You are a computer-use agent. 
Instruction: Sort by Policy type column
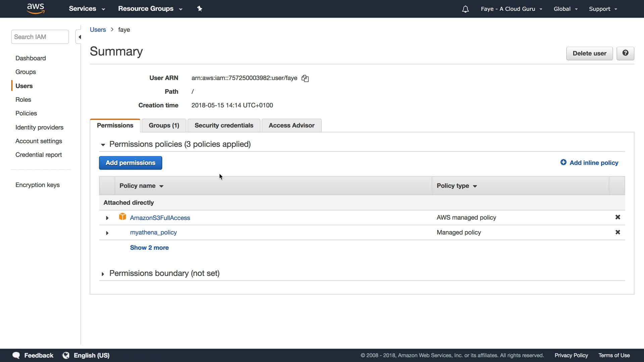coord(457,186)
